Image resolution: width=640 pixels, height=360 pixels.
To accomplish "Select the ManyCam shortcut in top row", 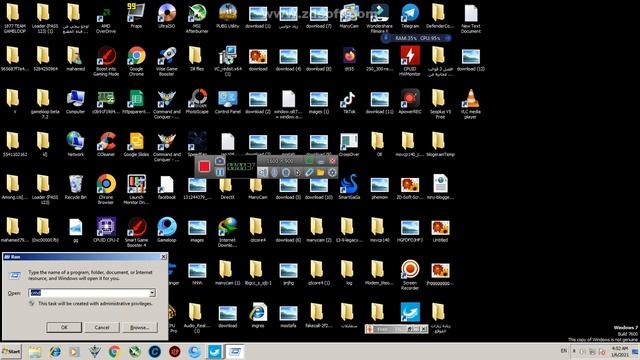I will (349, 16).
